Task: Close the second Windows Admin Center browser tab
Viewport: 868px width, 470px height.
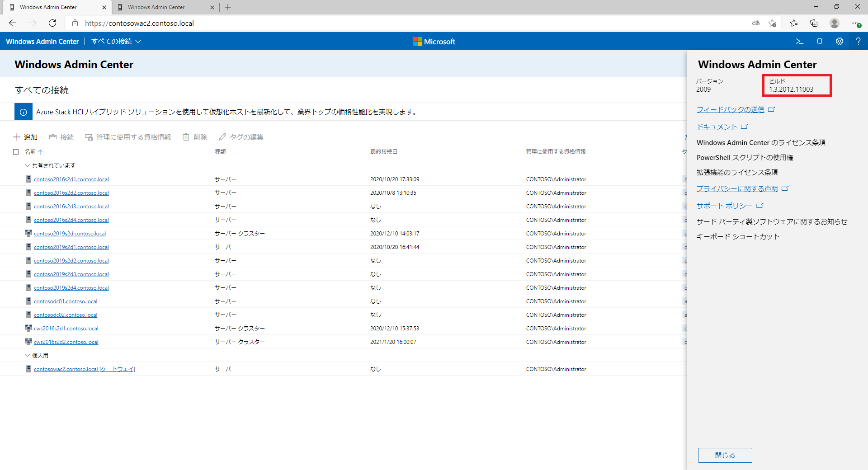Action: pyautogui.click(x=212, y=7)
